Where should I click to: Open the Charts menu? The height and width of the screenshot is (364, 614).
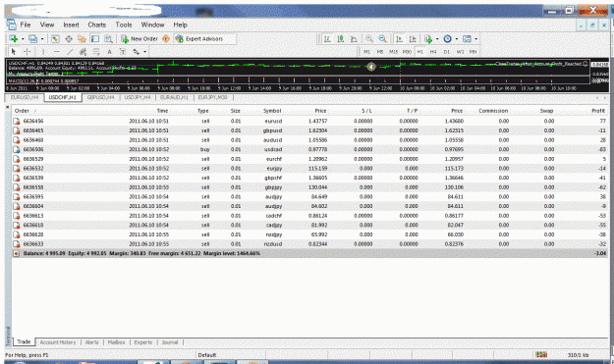pos(96,25)
